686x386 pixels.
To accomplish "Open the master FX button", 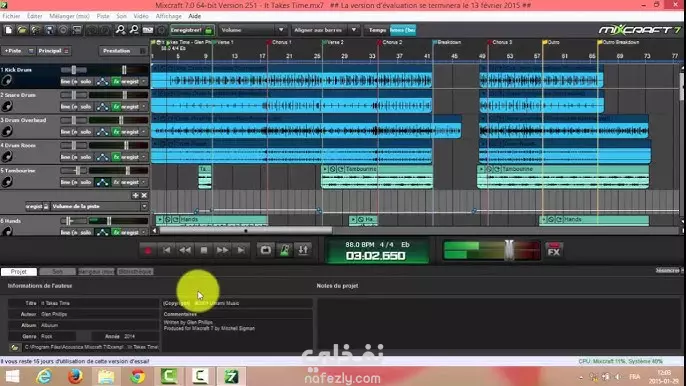I will point(554,251).
